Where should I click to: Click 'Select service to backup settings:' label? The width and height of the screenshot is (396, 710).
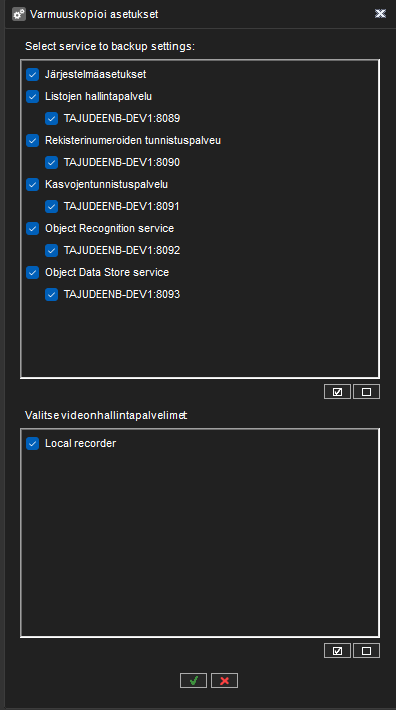point(110,46)
